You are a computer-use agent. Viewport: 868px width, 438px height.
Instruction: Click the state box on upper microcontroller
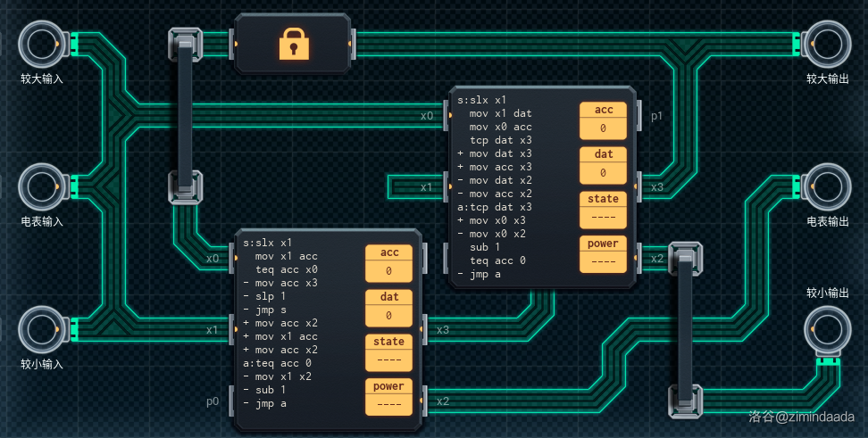pos(604,208)
